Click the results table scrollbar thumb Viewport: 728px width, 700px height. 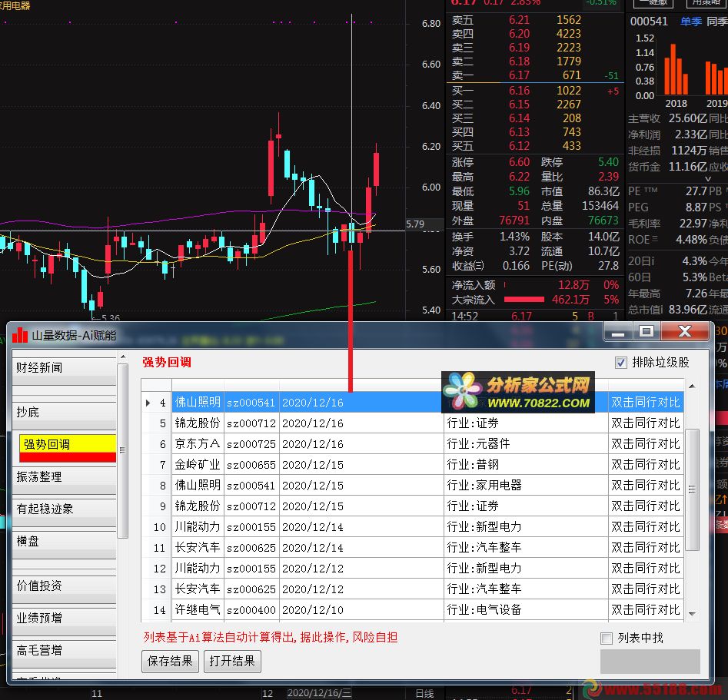692,489
